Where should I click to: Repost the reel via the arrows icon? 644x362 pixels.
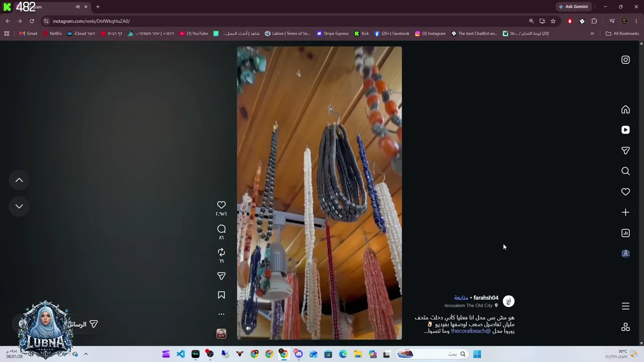click(221, 252)
